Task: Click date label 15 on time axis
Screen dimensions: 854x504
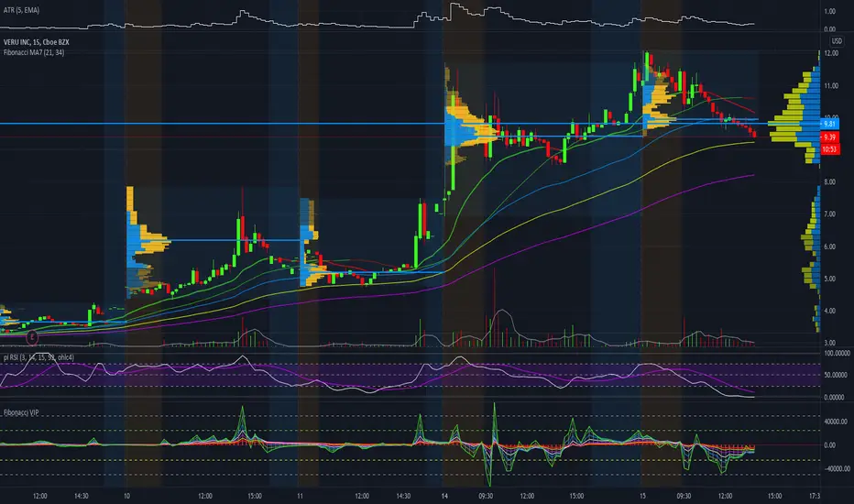Action: [642, 496]
